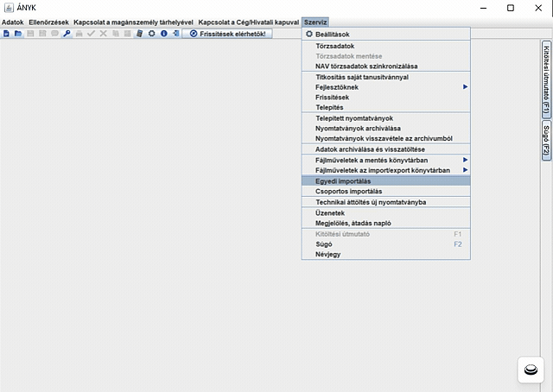Image resolution: width=553 pixels, height=392 pixels.
Task: Click the greyed save-as disk icon
Action: [42, 34]
